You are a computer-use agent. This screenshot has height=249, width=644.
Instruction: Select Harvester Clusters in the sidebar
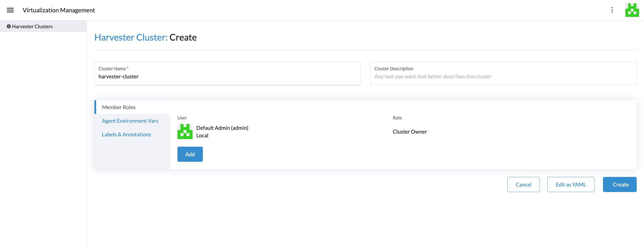[32, 26]
